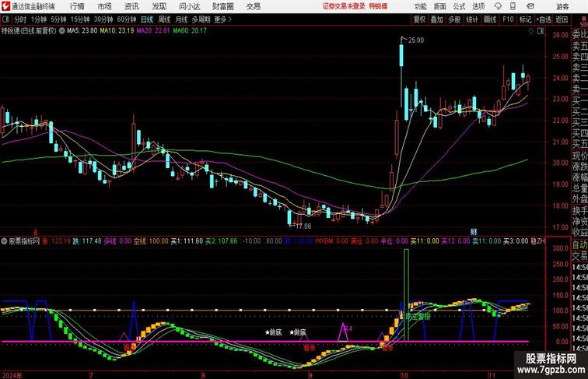588x379 pixels.
Task: Click the 买2: 107.66 indicator value
Action: point(221,241)
